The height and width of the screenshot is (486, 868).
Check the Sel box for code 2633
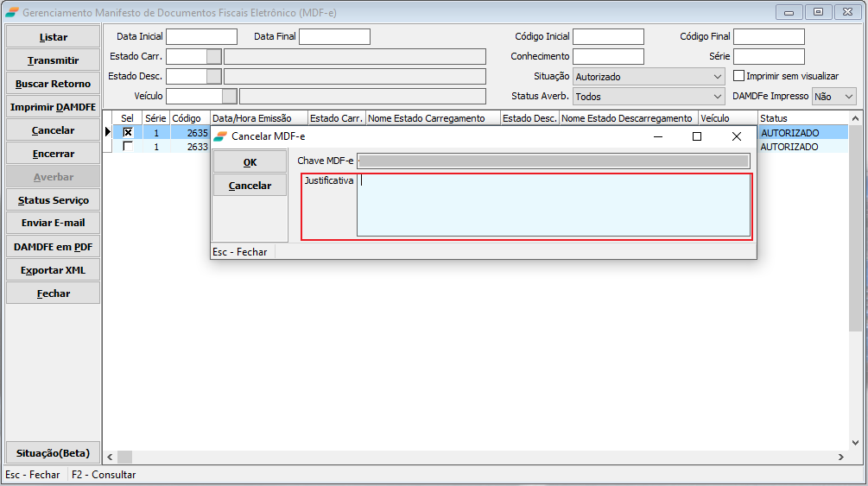[x=128, y=147]
